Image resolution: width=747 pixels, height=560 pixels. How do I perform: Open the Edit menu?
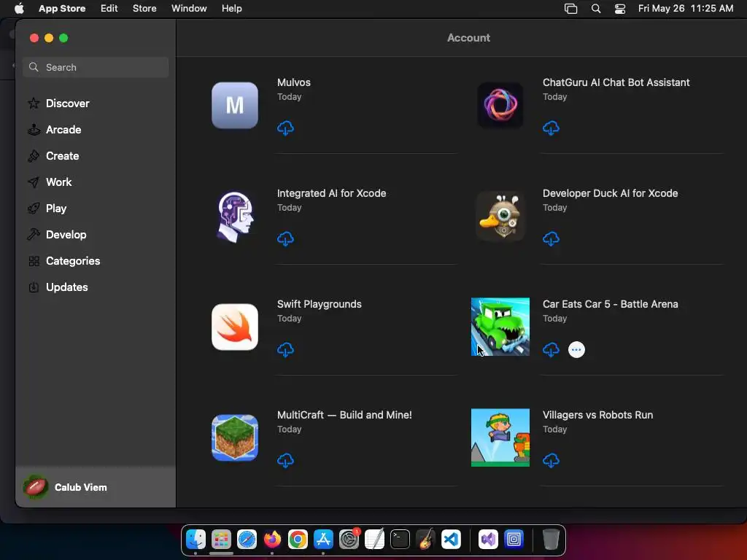click(x=109, y=8)
